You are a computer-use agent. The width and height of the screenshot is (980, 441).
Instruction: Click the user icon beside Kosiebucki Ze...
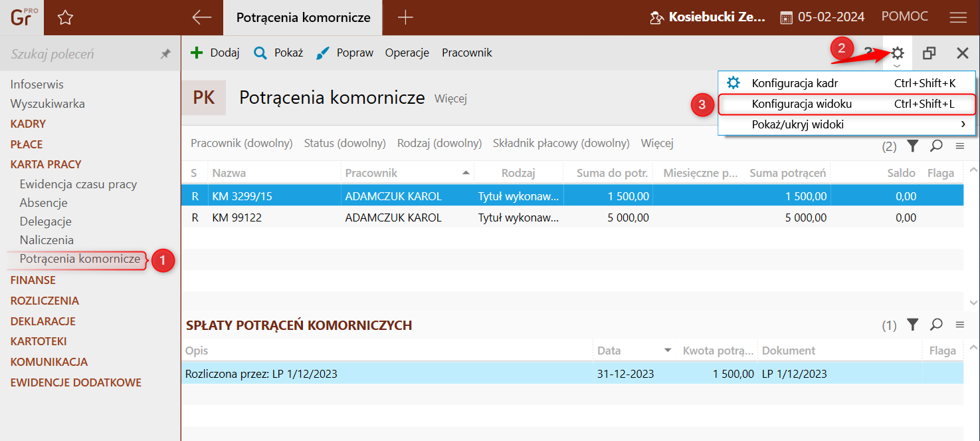click(x=656, y=17)
